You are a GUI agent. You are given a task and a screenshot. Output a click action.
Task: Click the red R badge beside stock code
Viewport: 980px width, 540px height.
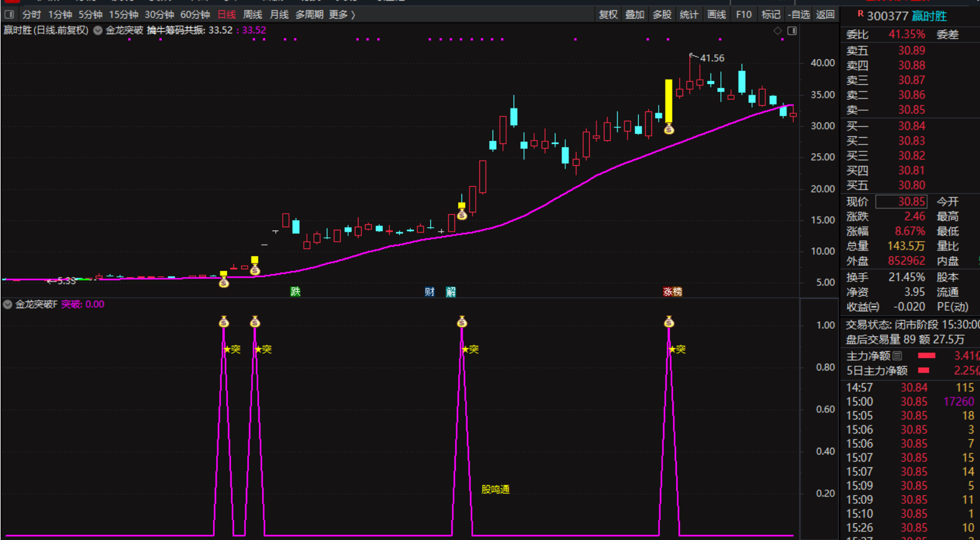coord(860,14)
